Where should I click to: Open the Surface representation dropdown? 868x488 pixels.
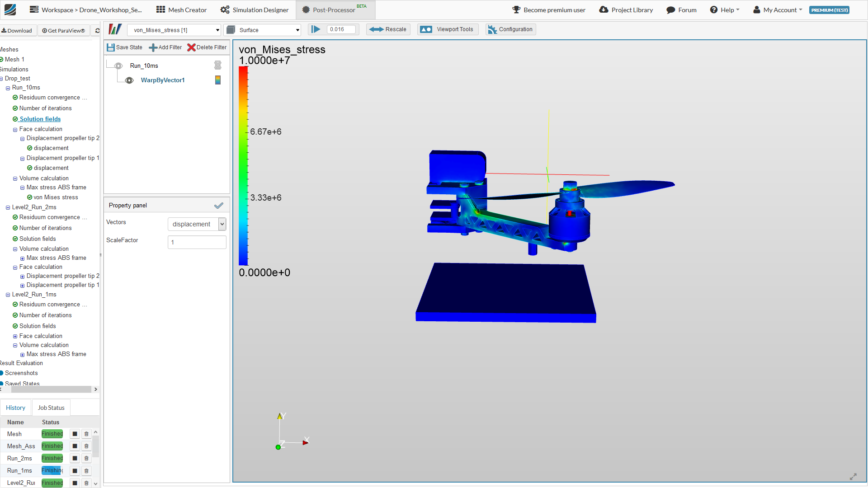click(263, 30)
